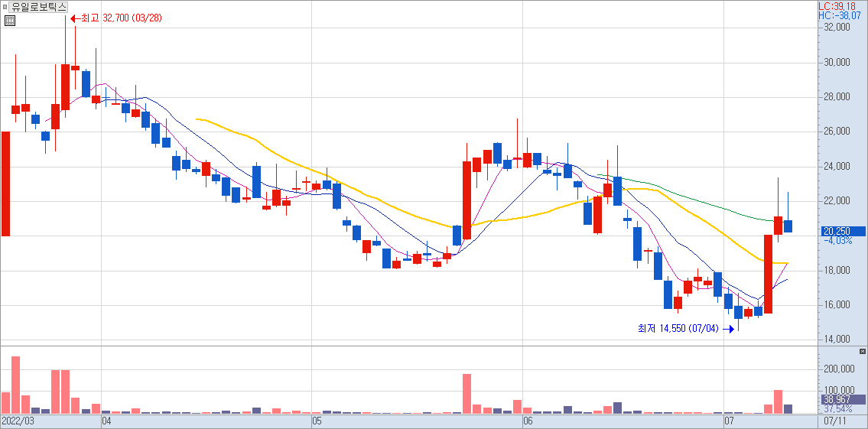The height and width of the screenshot is (429, 868).
Task: Click the 22,000 price axis label
Action: coord(837,201)
